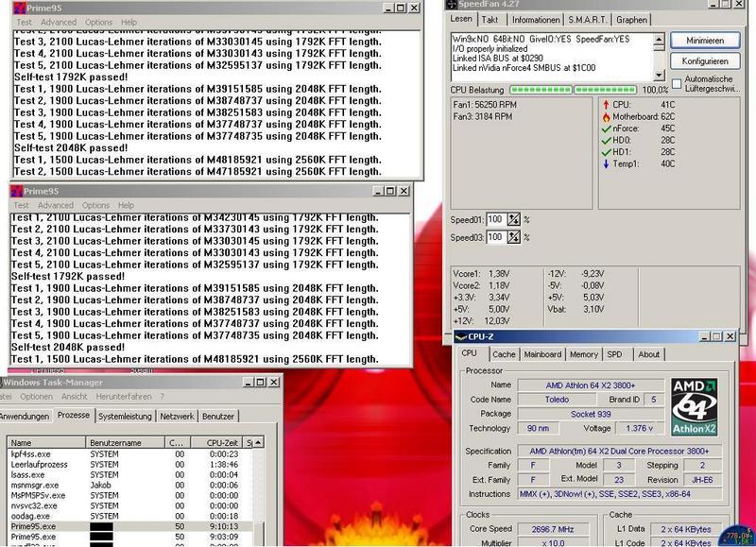The width and height of the screenshot is (756, 547).
Task: Select Prime95.exe row with 9:03:09 time
Action: click(x=130, y=537)
